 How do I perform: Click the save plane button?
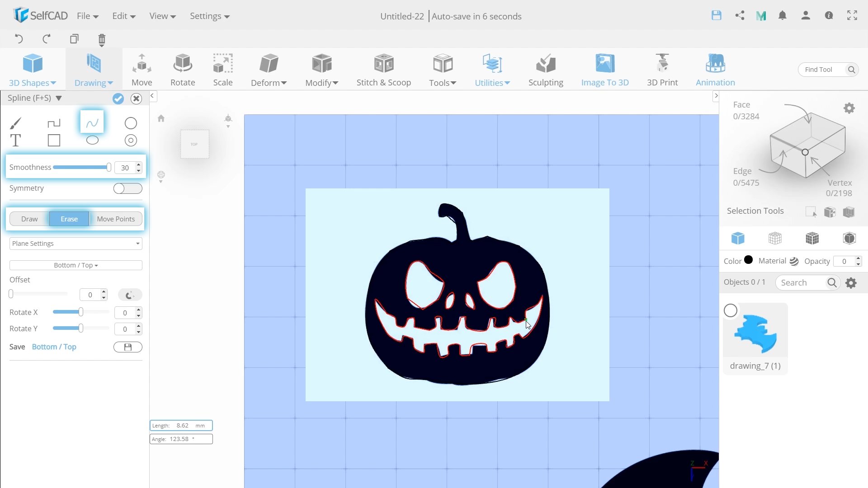[x=127, y=347]
